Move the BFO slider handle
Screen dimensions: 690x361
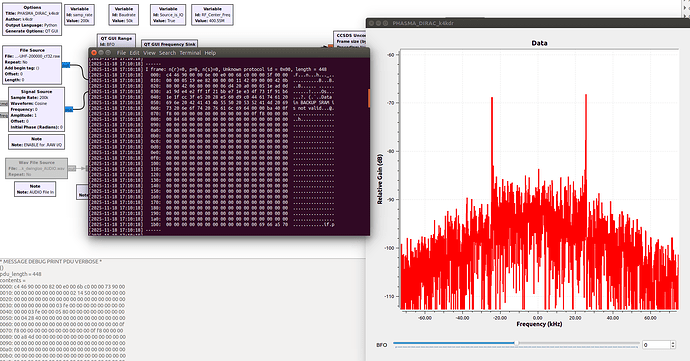point(517,343)
